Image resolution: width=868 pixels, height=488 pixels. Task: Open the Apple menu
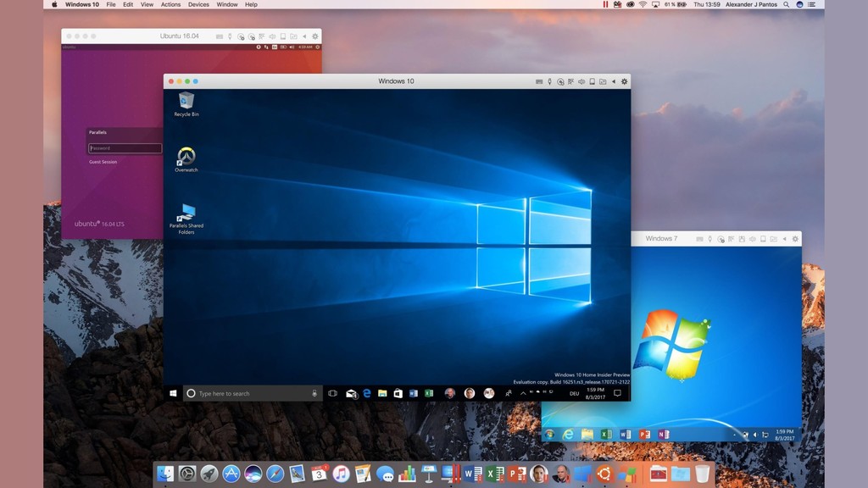[54, 4]
